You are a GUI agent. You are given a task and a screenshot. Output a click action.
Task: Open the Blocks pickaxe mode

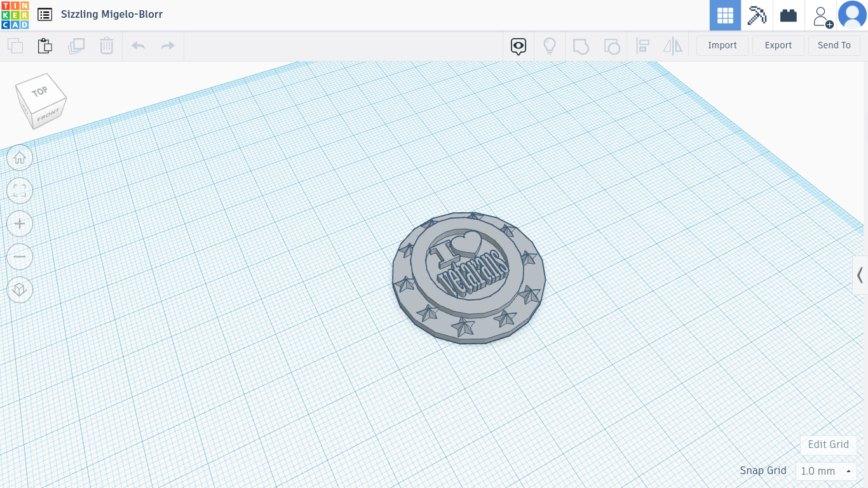coord(757,15)
